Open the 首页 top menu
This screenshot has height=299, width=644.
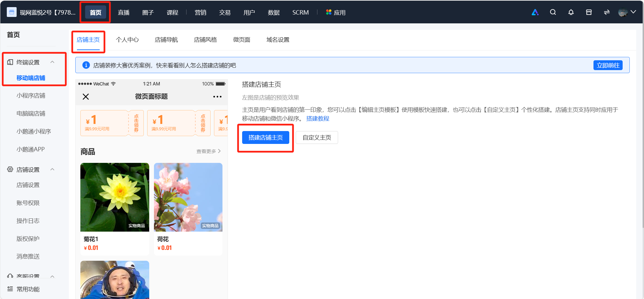[x=96, y=12]
